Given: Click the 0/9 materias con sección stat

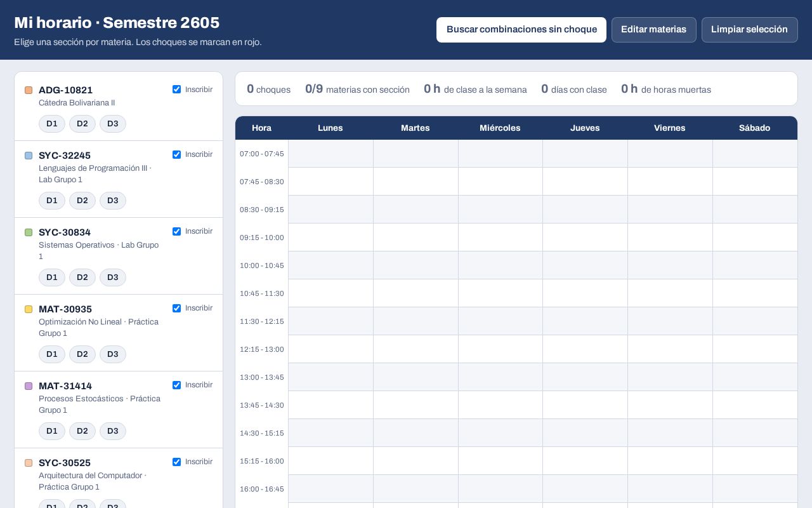Looking at the screenshot, I should pyautogui.click(x=357, y=89).
